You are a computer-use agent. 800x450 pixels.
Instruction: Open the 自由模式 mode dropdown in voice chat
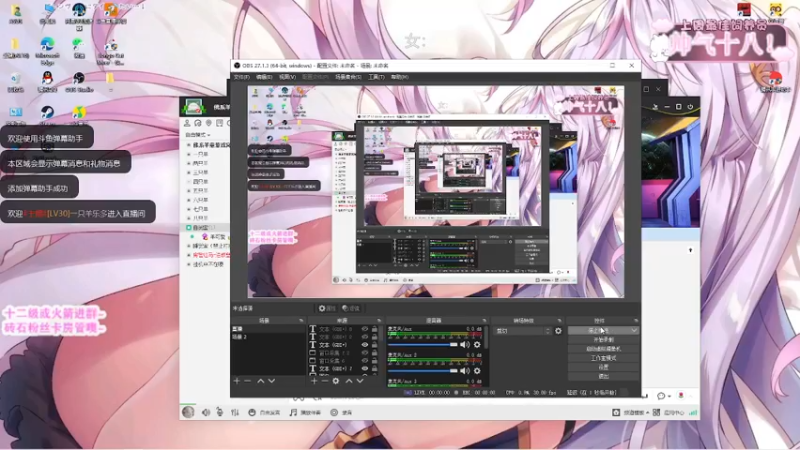[x=198, y=135]
